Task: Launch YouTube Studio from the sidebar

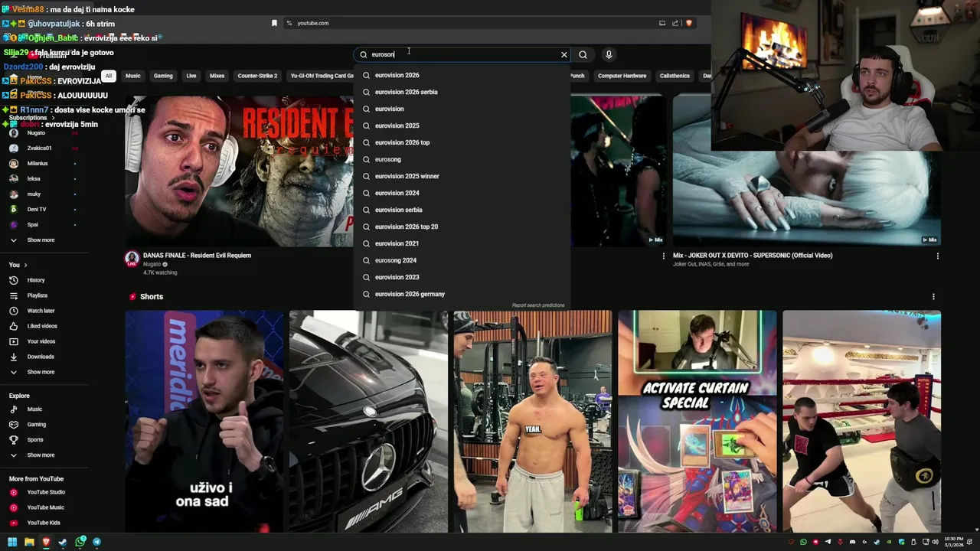Action: pos(44,492)
